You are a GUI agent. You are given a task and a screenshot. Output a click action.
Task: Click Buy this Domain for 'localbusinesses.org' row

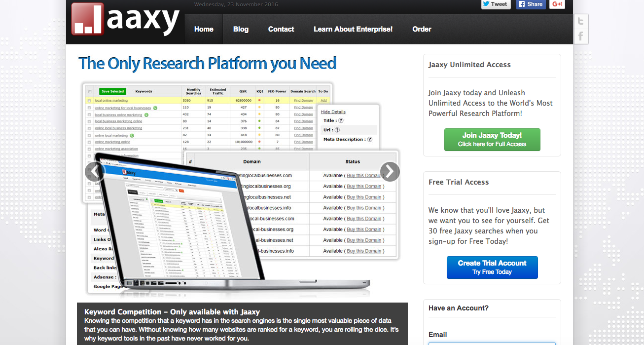364,187
